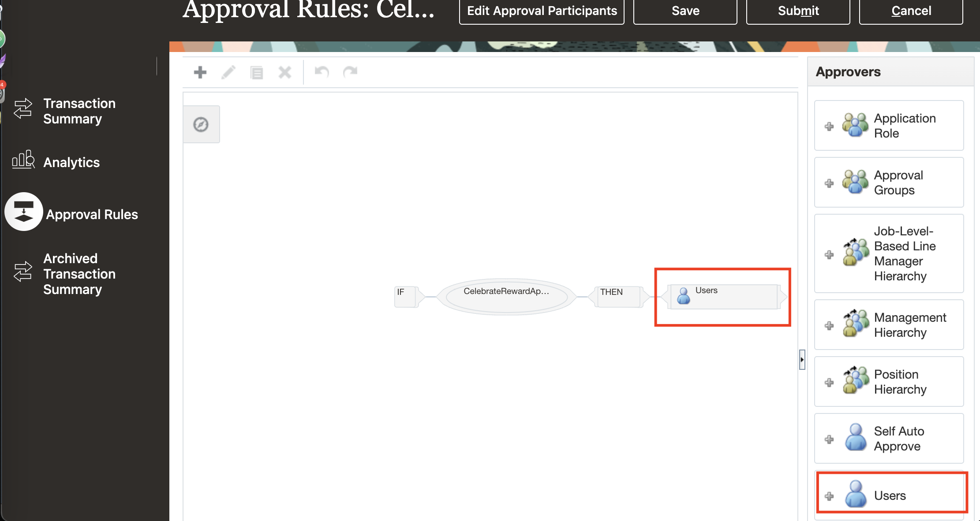Click the Delete node icon in toolbar
980x521 pixels.
coord(285,72)
